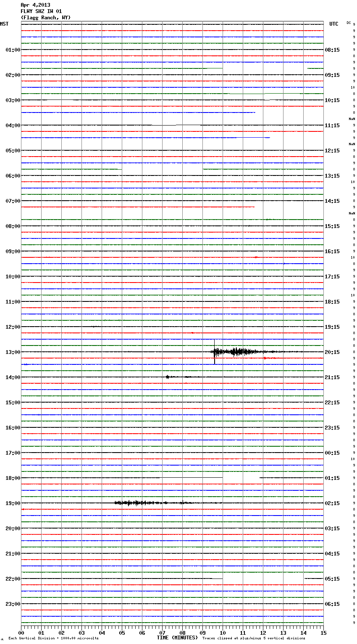Click the '(Flagg Ranch, WY)' location text
Viewport: 357px width, 644px height.
pyautogui.click(x=46, y=18)
